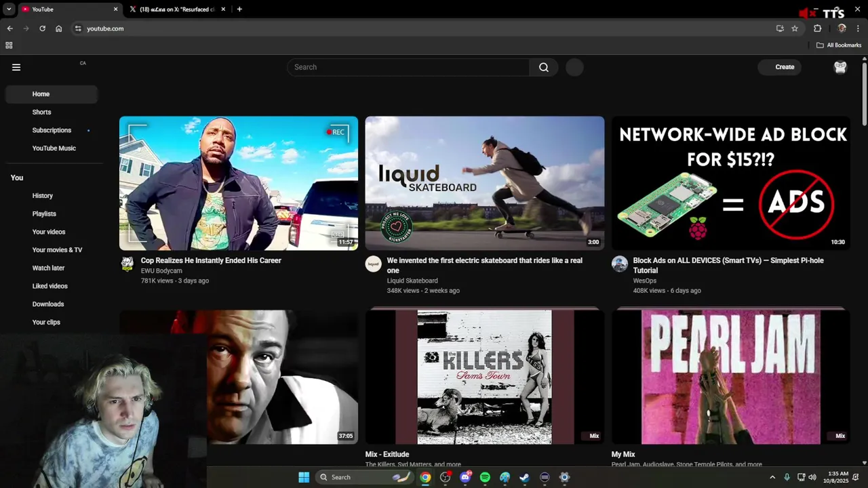Open "Cop Realizes He Instantly Ended His Career" title
This screenshot has height=488, width=868.
(x=211, y=260)
